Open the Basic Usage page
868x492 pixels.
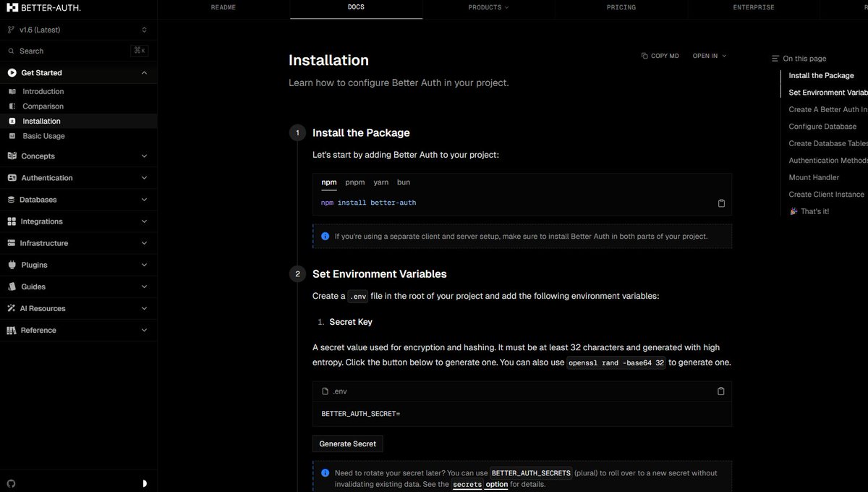(78, 136)
